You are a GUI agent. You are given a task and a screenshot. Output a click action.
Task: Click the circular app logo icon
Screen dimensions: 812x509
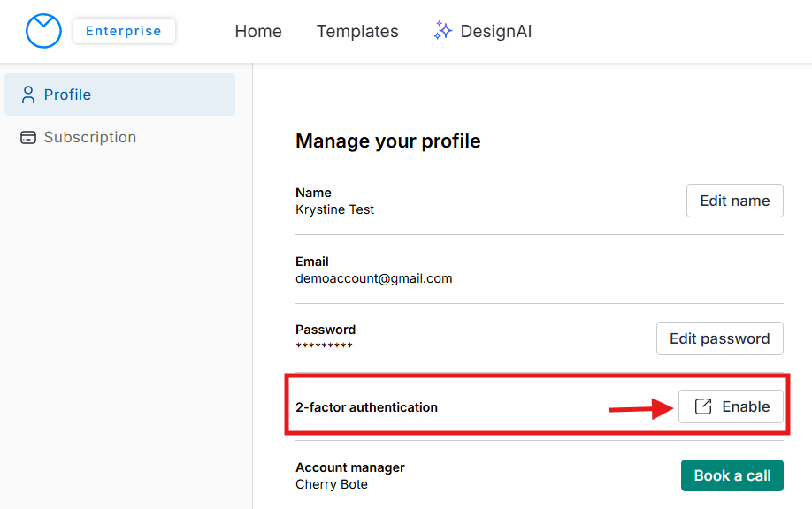pyautogui.click(x=43, y=31)
